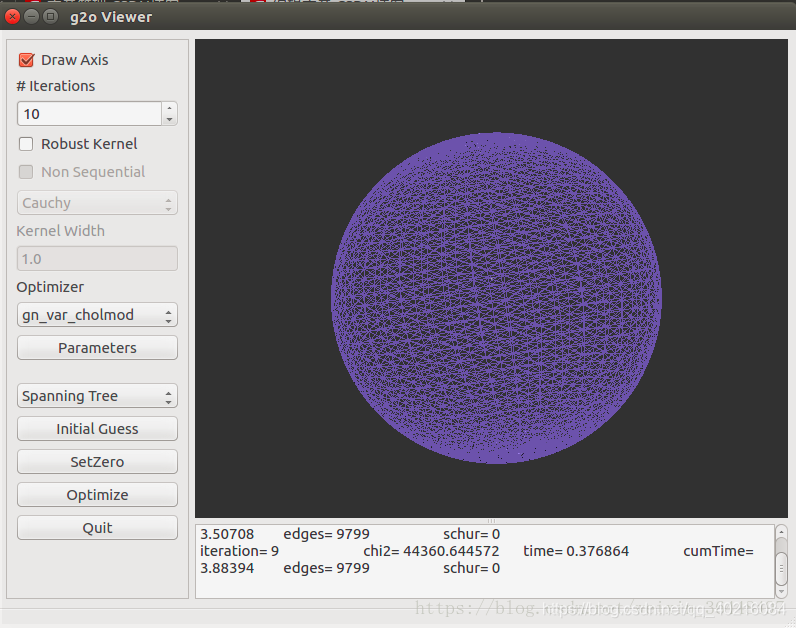Click the '3.88394' log value

coord(227,568)
